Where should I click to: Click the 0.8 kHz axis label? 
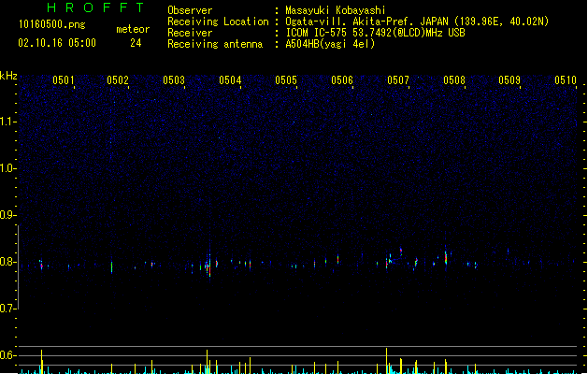pos(7,262)
